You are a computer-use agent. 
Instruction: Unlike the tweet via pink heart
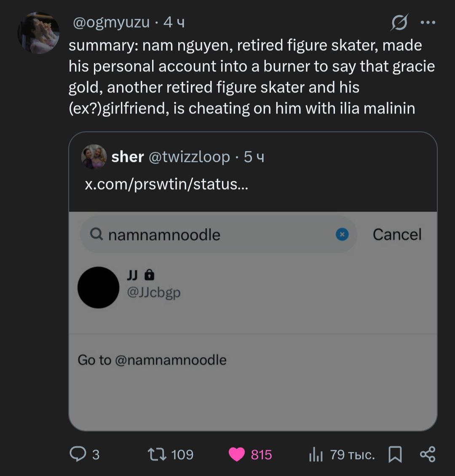(237, 455)
